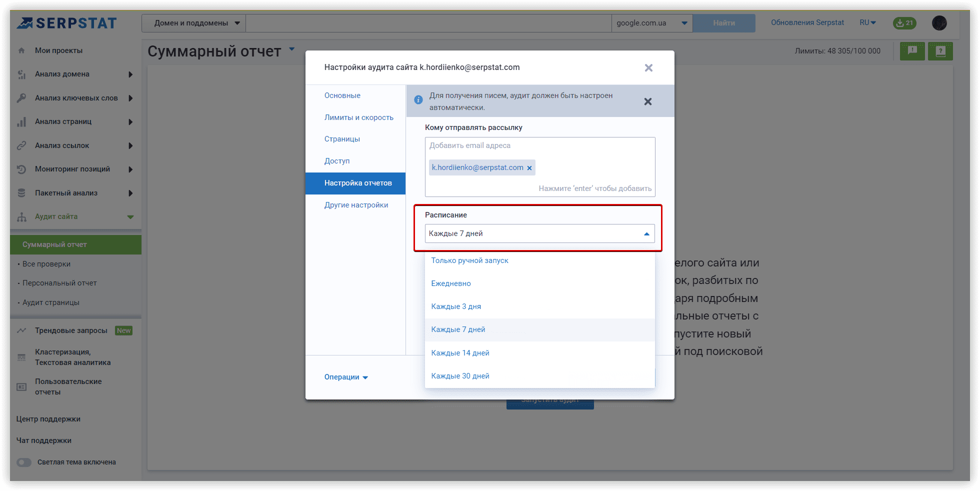The image size is (980, 491).
Task: Open Чат поддержки link
Action: (44, 440)
